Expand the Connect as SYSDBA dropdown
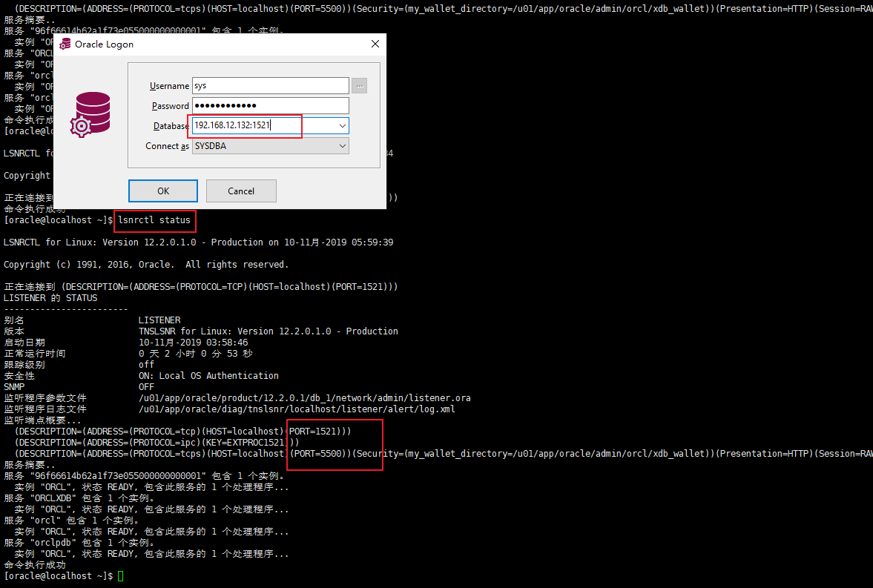Image resolution: width=873 pixels, height=588 pixels. (343, 146)
